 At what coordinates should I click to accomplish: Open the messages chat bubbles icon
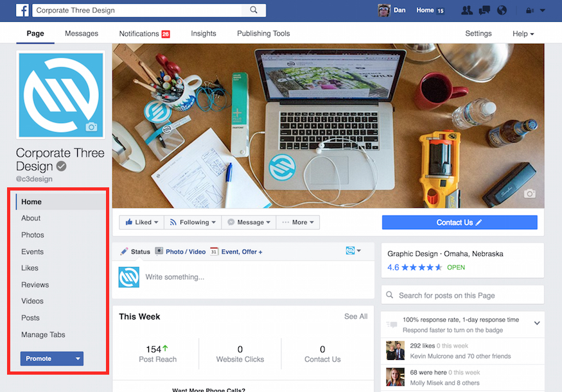pyautogui.click(x=484, y=10)
